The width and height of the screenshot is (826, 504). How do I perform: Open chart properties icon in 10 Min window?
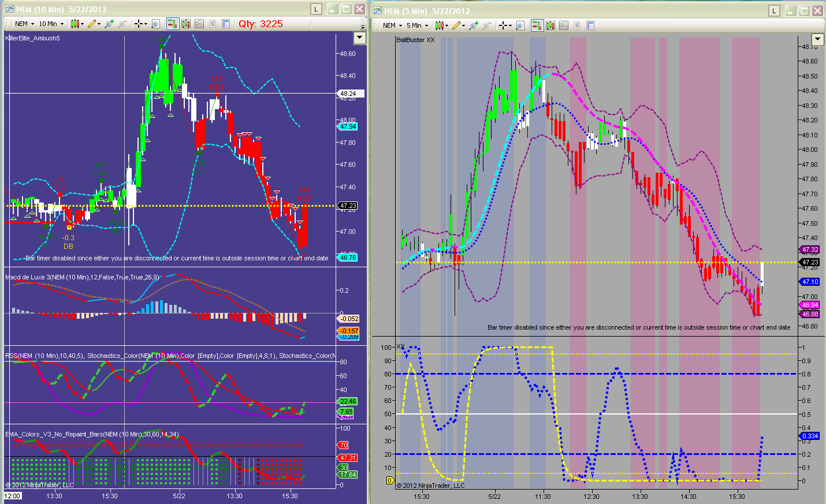point(226,24)
